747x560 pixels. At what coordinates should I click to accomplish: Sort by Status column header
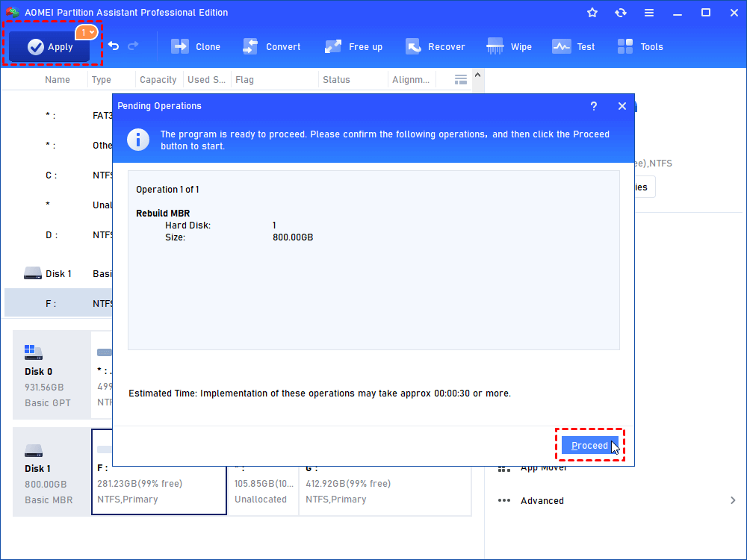(x=336, y=80)
